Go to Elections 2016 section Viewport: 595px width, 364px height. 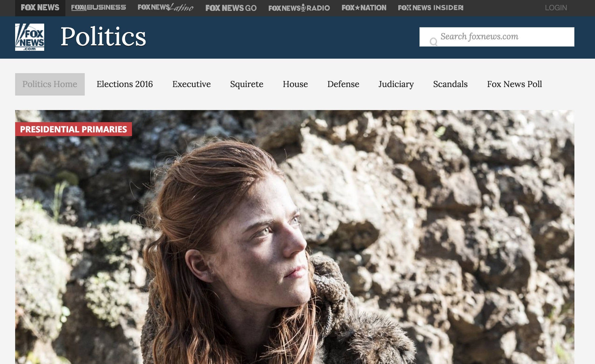coord(125,84)
